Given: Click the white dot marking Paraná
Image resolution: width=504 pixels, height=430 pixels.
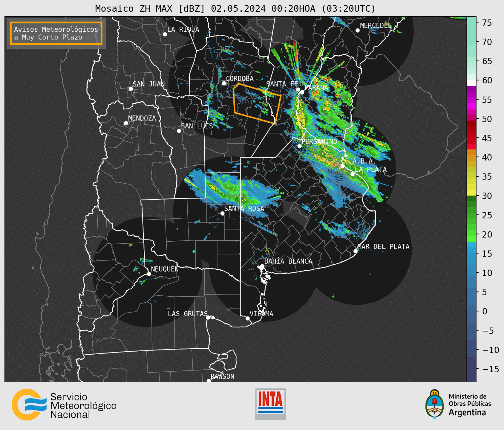Looking at the screenshot, I should 302,92.
